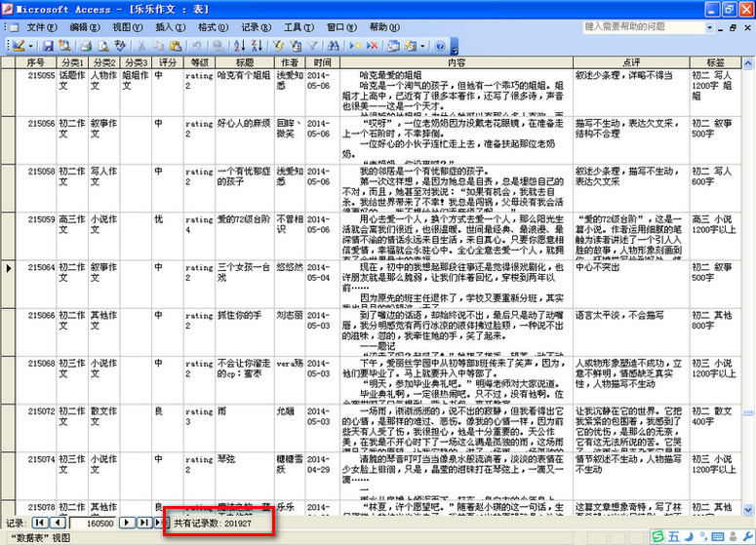
Task: Expand the View button dropdown arrow
Action: [x=31, y=46]
